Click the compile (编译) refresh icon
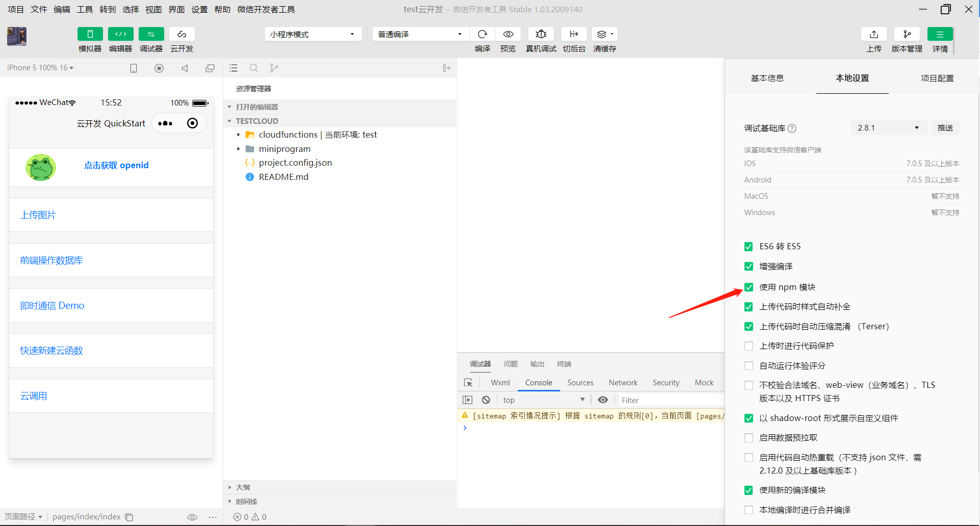The width and height of the screenshot is (980, 526). [482, 34]
